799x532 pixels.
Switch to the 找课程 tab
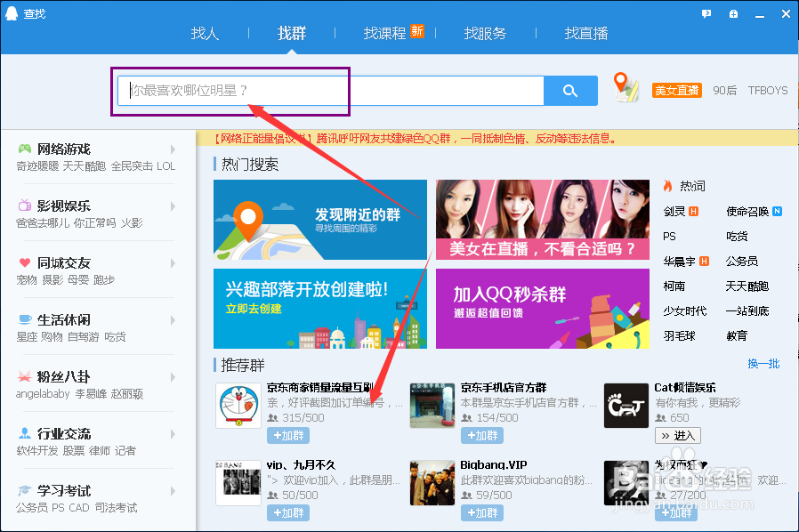pyautogui.click(x=384, y=34)
